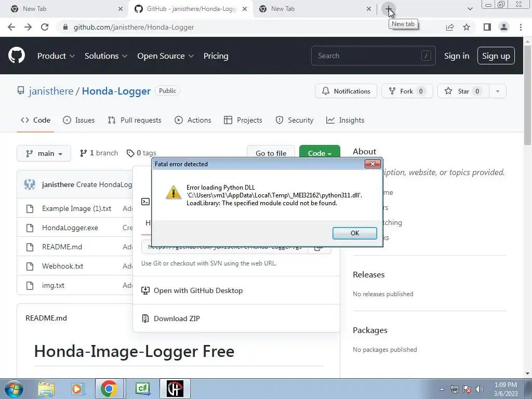This screenshot has width=532, height=399.
Task: Open the Chrome profile avatar icon
Action: tap(504, 27)
